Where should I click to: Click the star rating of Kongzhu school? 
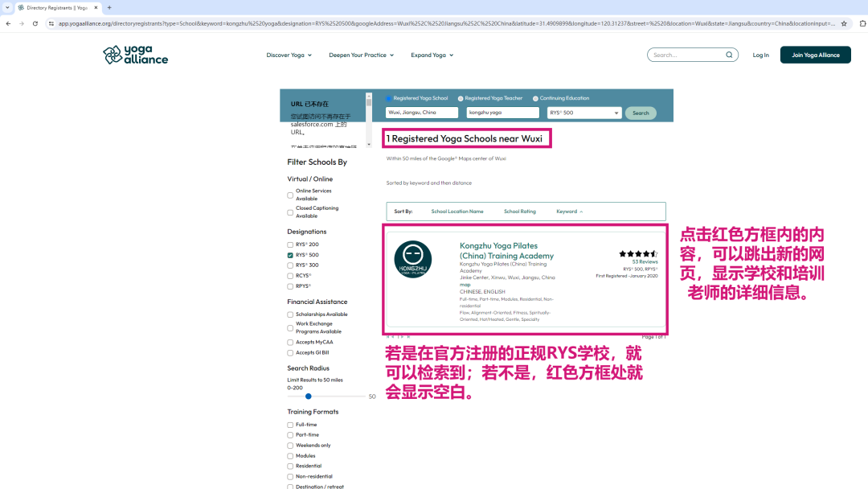point(638,253)
